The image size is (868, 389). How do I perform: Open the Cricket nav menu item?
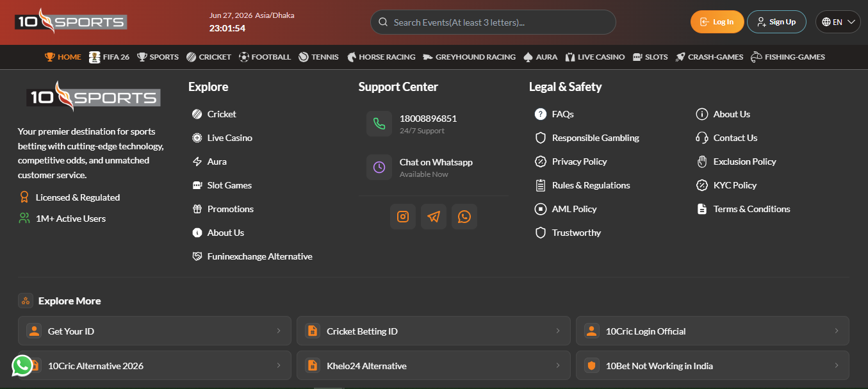pos(209,57)
